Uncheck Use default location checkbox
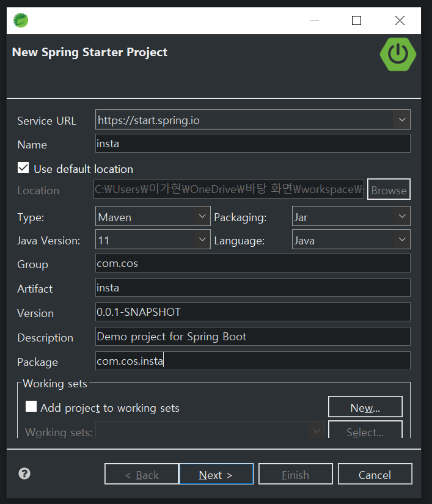 [x=23, y=168]
